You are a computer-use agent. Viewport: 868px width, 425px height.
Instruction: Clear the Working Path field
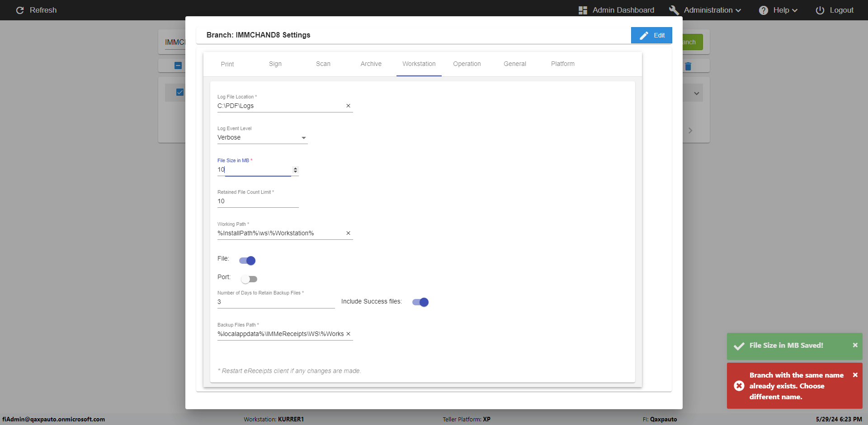pyautogui.click(x=348, y=233)
